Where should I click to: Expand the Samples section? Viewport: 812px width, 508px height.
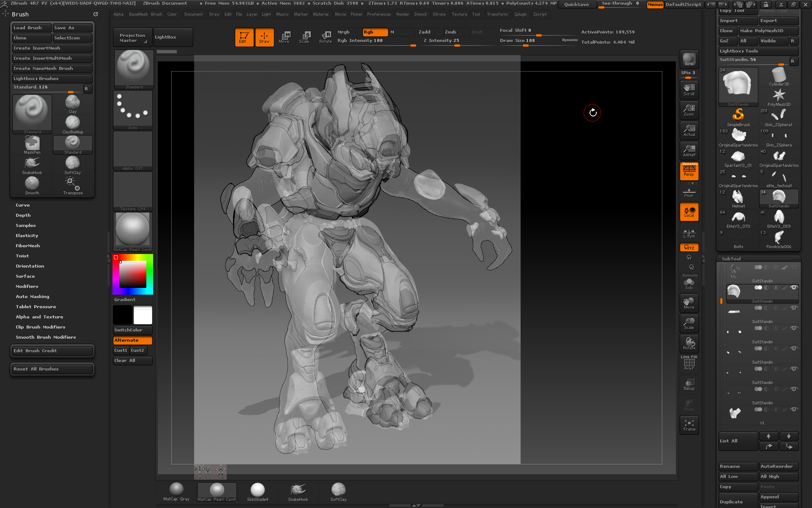(x=25, y=225)
